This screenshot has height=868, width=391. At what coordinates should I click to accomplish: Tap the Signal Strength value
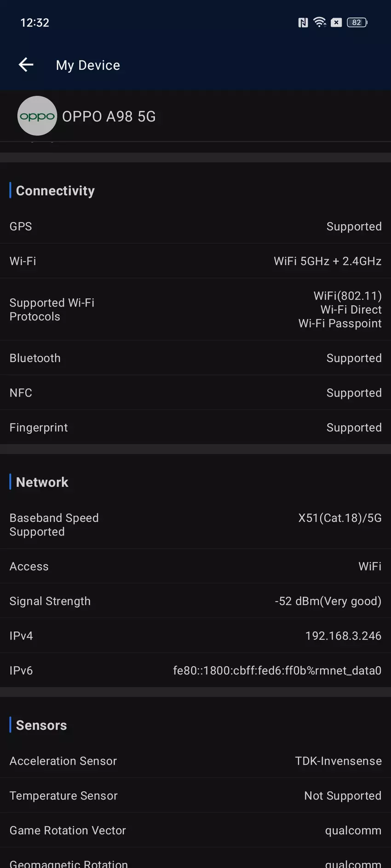pos(328,601)
